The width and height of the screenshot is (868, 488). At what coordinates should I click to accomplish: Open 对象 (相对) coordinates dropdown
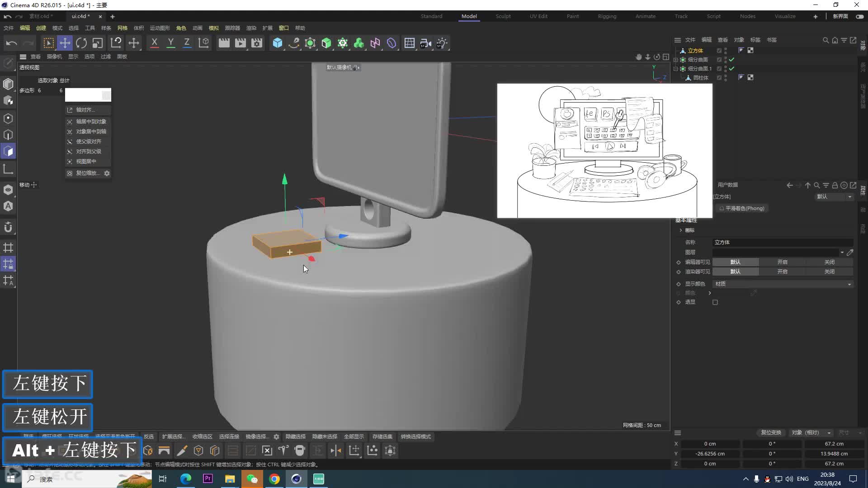(x=811, y=433)
